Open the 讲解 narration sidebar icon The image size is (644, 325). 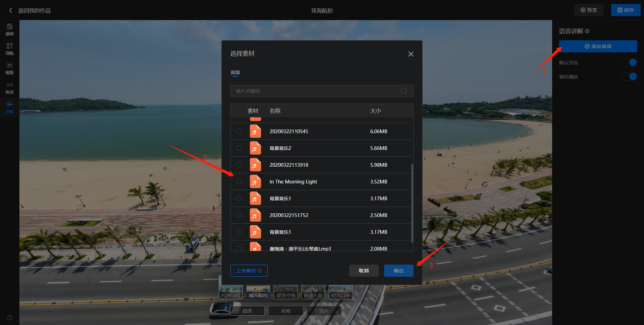(x=9, y=107)
